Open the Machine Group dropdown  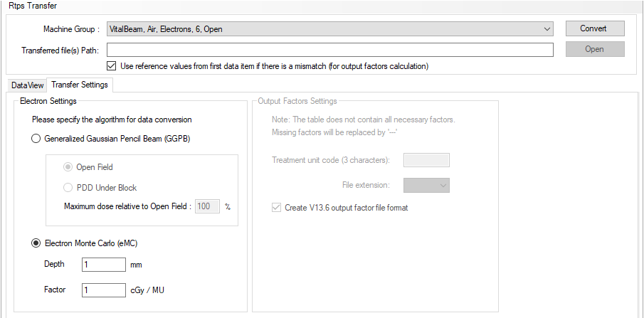(x=329, y=29)
